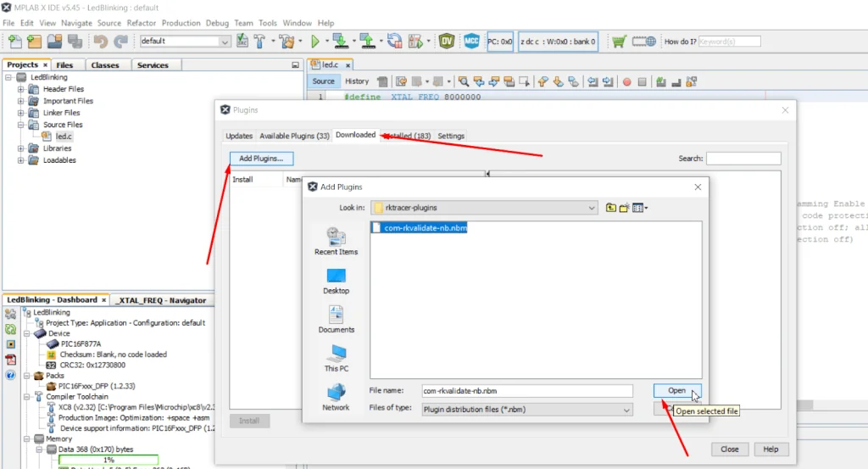Expand the Libraries folder
Image resolution: width=868 pixels, height=469 pixels.
[20, 148]
